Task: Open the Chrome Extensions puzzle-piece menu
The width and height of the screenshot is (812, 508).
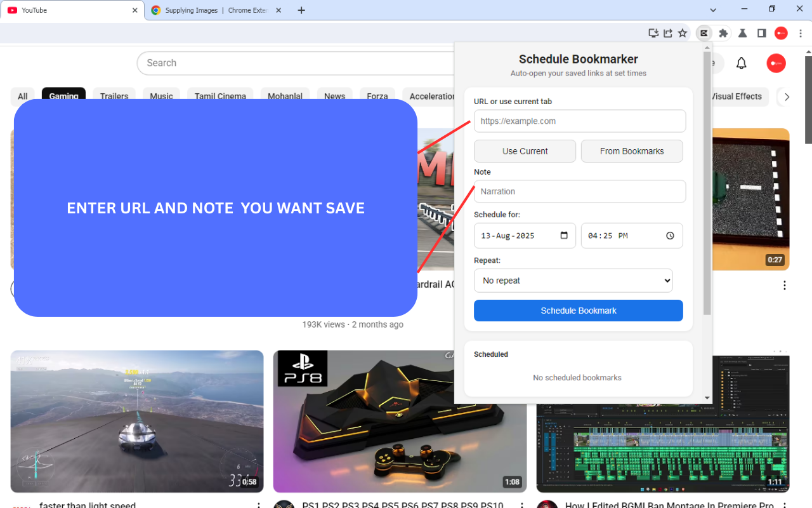Action: 723,33
